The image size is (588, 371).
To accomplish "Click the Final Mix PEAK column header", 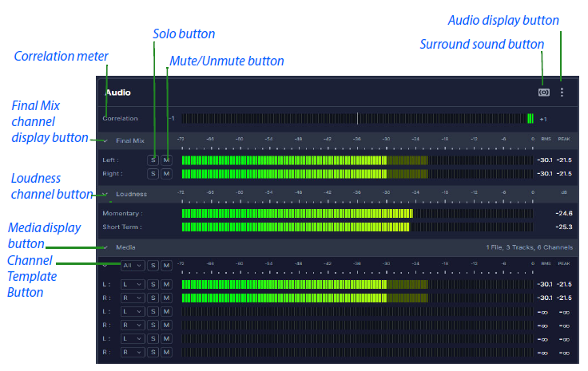I will coord(563,139).
